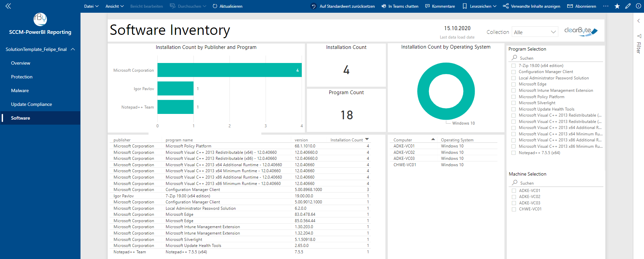
Task: Check Local Administrator Password Solution box
Action: click(x=514, y=78)
